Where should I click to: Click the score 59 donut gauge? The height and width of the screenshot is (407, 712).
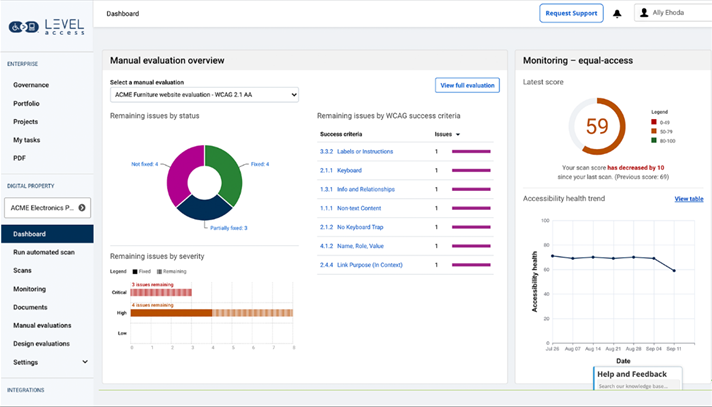pyautogui.click(x=597, y=126)
